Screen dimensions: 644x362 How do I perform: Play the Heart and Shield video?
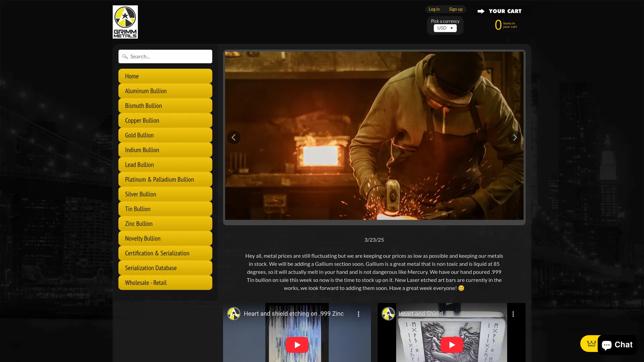[451, 345]
